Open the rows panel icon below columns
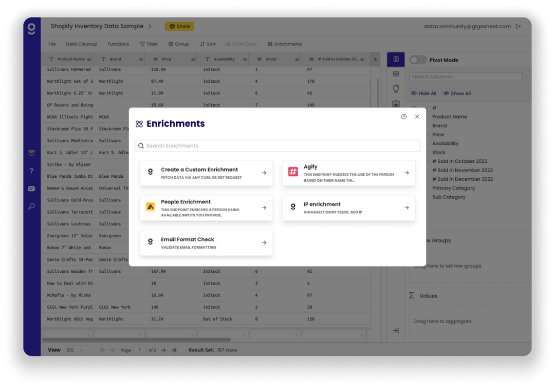Screen dimensions: 555x392 click(396, 74)
